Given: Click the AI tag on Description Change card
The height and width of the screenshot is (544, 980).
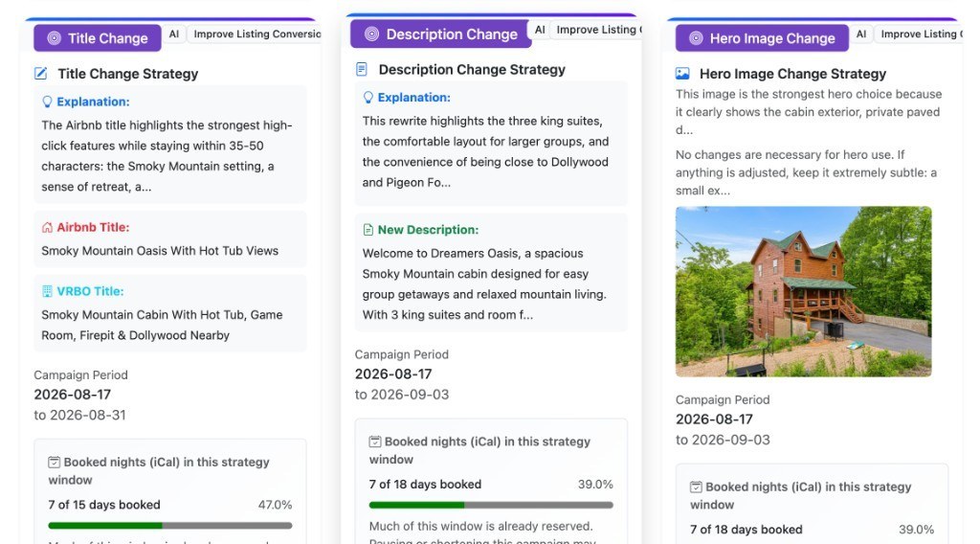Looking at the screenshot, I should (x=540, y=30).
